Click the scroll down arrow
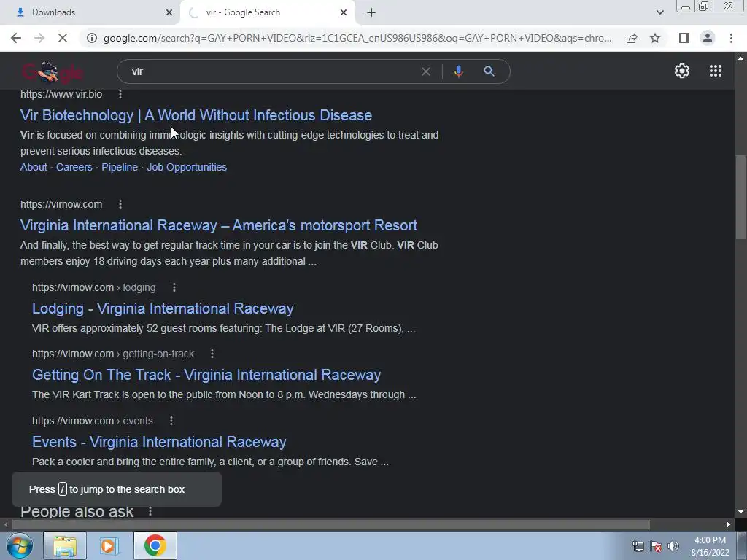The height and width of the screenshot is (560, 747). [x=740, y=512]
